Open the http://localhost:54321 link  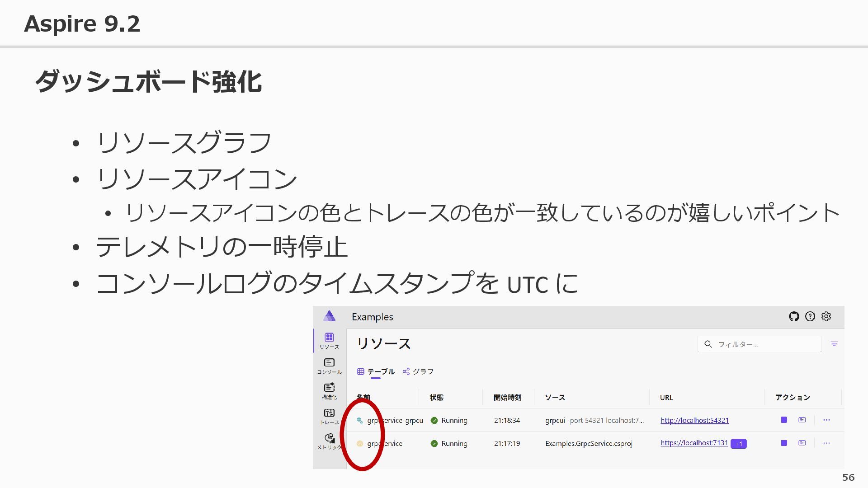[694, 420]
